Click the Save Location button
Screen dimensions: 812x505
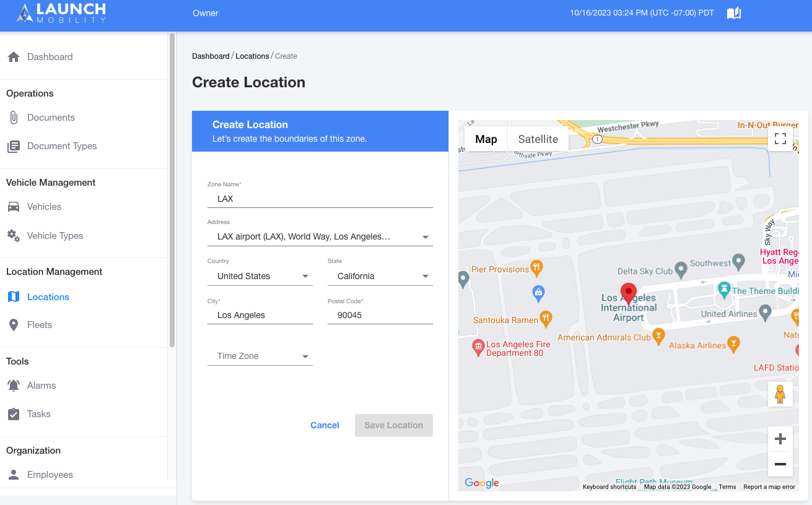pos(394,426)
